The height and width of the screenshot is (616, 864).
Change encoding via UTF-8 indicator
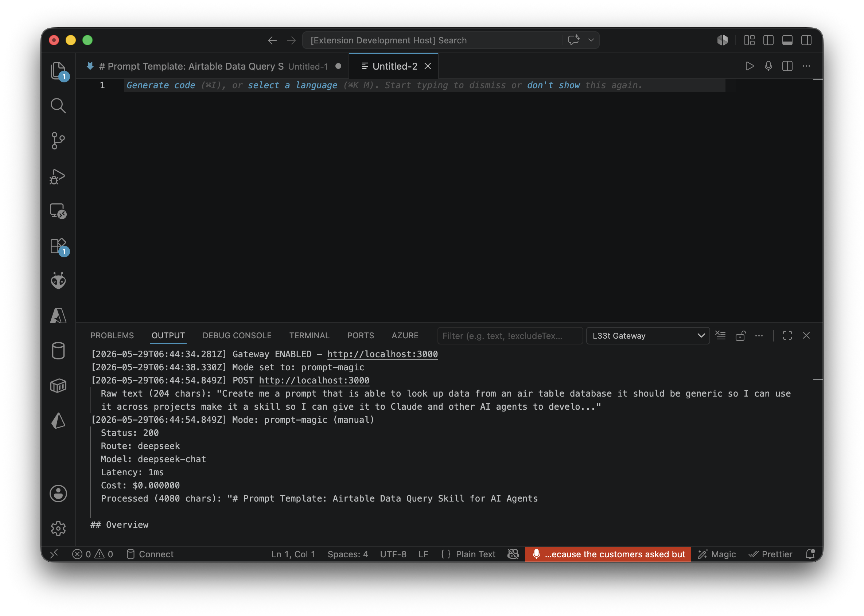393,554
